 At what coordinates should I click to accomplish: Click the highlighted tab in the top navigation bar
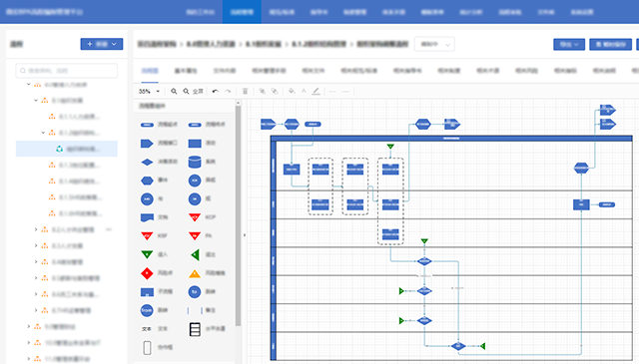(242, 12)
